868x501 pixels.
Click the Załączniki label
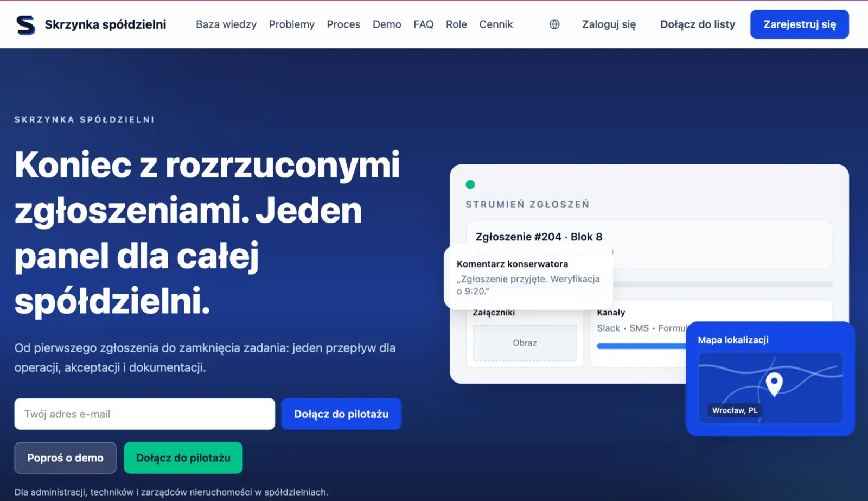tap(494, 313)
